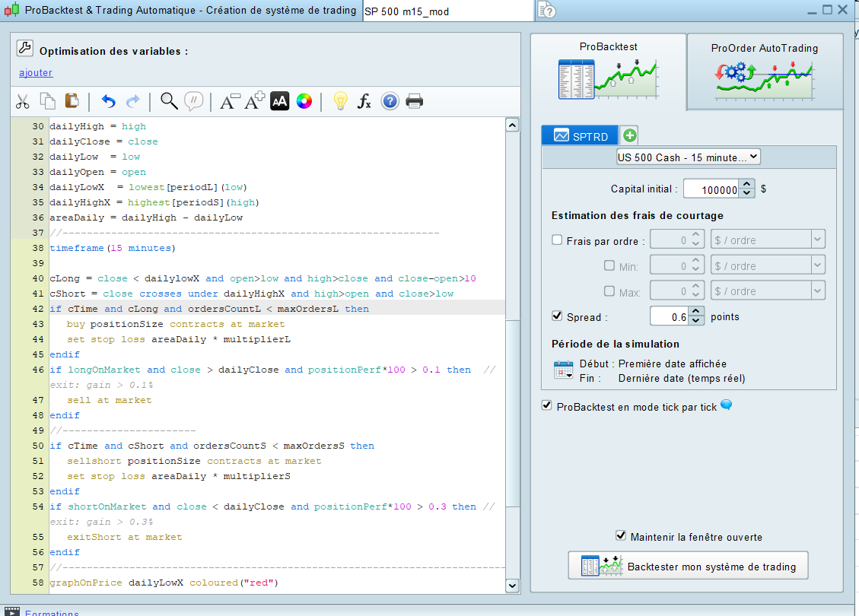Screen dimensions: 859x616
Task: Open the syntax color wheel settings
Action: 304,101
